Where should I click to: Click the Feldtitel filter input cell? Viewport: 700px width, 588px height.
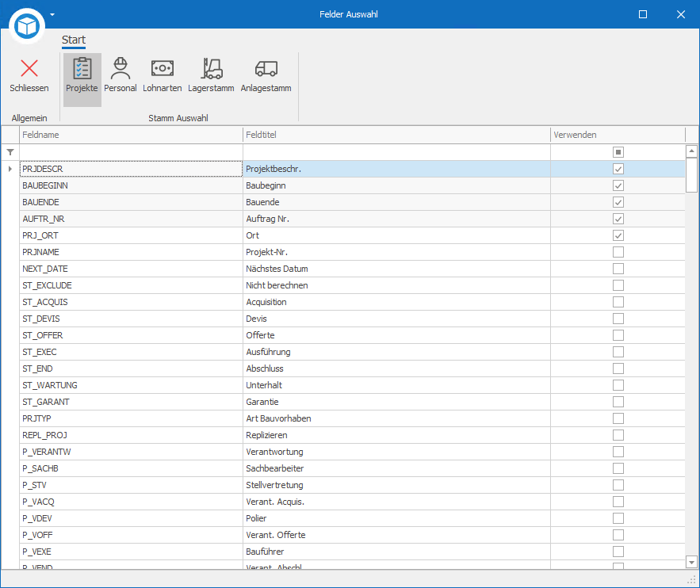(x=396, y=152)
